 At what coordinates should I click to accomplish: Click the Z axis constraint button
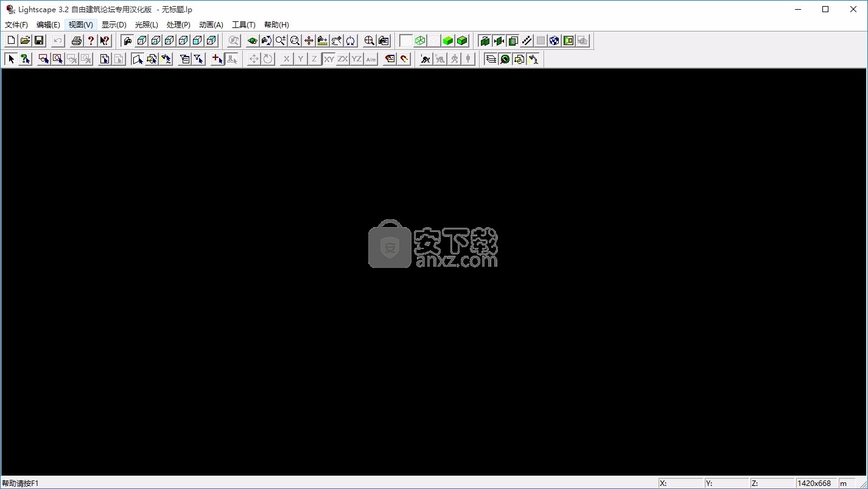(315, 59)
